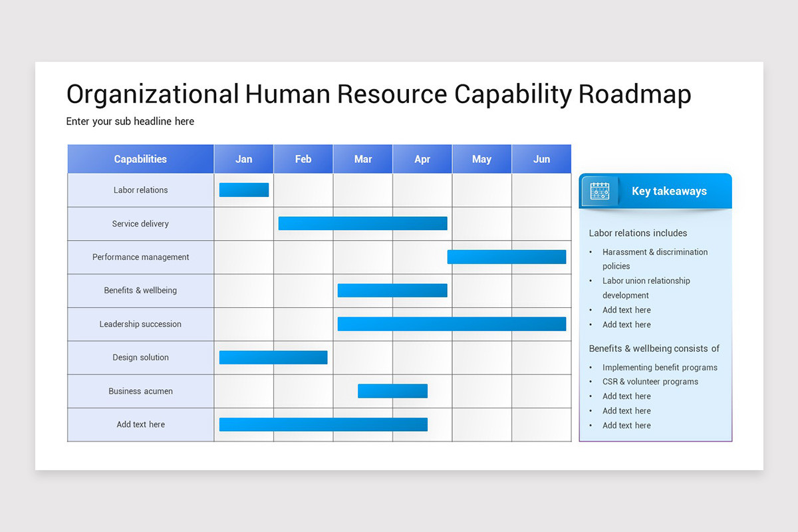This screenshot has height=532, width=798.
Task: Select 'Implementing benefit programs' bullet
Action: click(x=660, y=368)
